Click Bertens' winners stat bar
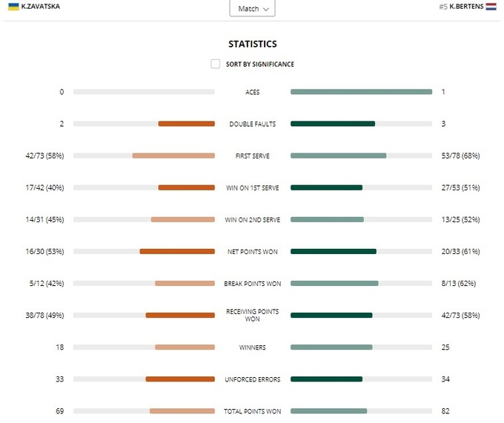504x423 pixels. coord(331,347)
